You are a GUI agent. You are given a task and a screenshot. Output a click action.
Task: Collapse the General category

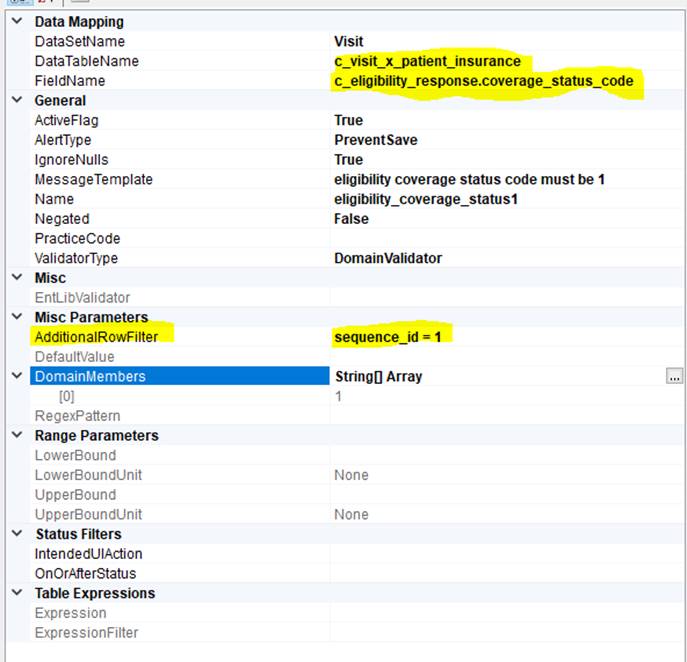15,100
